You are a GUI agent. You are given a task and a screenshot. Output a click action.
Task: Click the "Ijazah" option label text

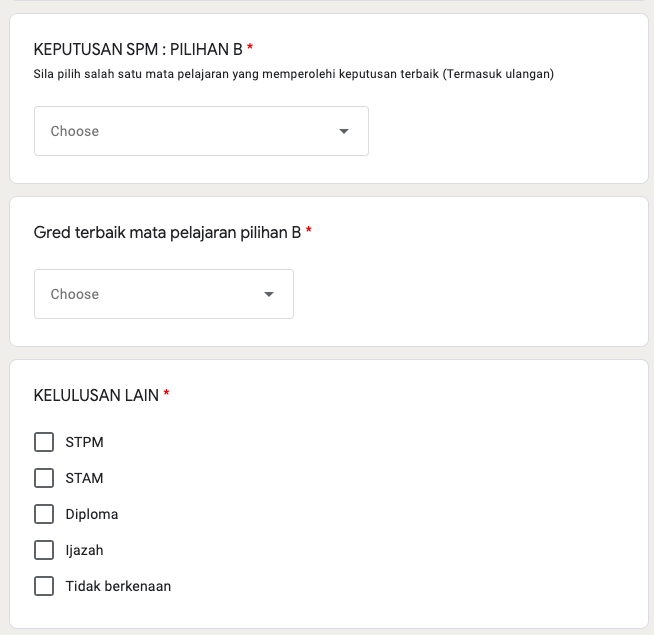pos(84,550)
